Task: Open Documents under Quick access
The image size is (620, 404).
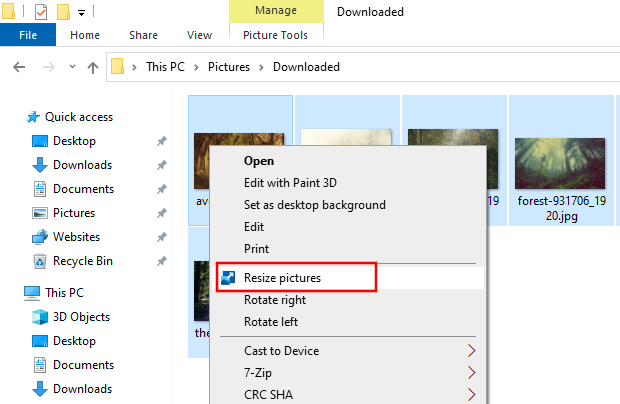Action: pos(83,189)
